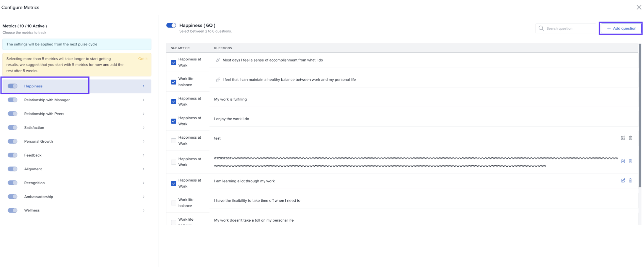The width and height of the screenshot is (644, 267).
Task: Open the Recognition metric item
Action: (x=35, y=183)
